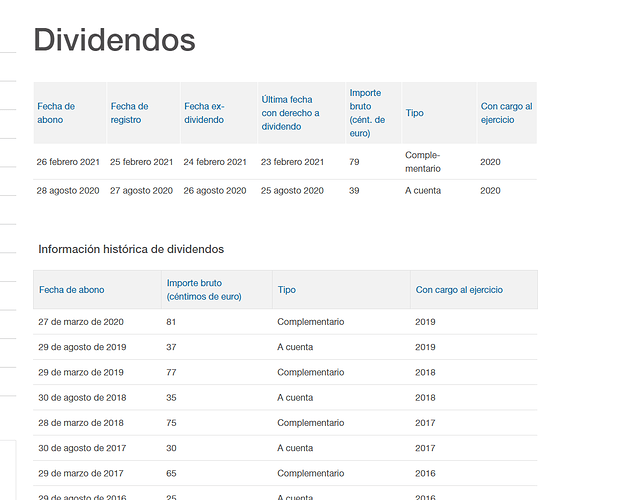Click the '30 de agosto de 2018' cell
Viewport: 631px width, 500px height.
click(82, 398)
